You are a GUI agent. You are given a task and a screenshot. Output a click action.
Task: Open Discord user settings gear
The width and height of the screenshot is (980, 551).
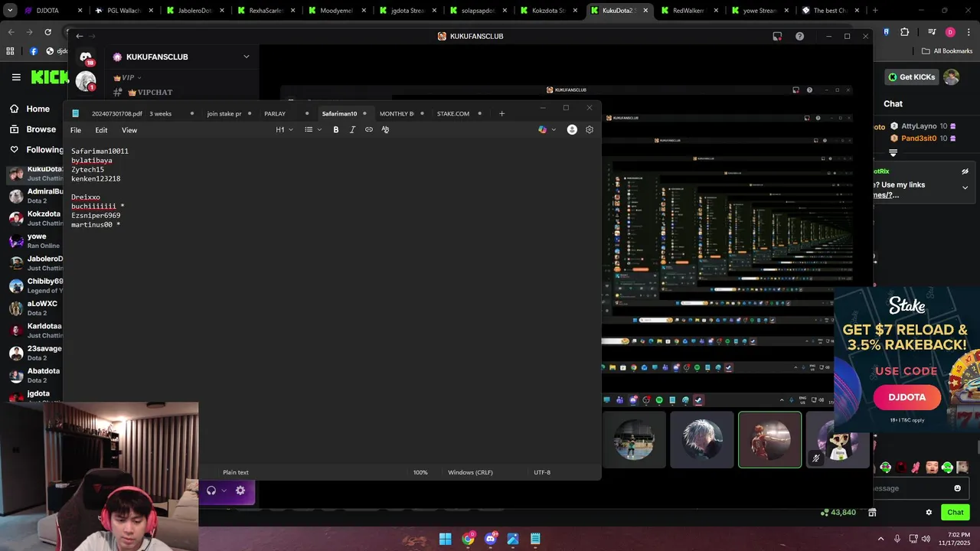(240, 491)
